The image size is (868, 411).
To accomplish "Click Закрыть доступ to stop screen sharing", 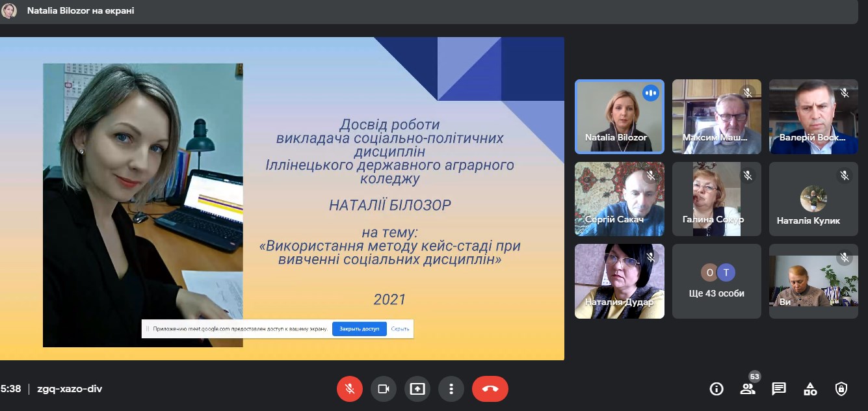I will pos(359,328).
